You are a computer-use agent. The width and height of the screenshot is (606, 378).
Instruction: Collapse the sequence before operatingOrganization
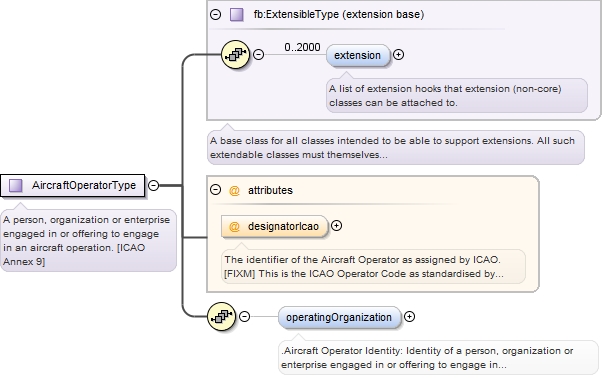pos(244,317)
